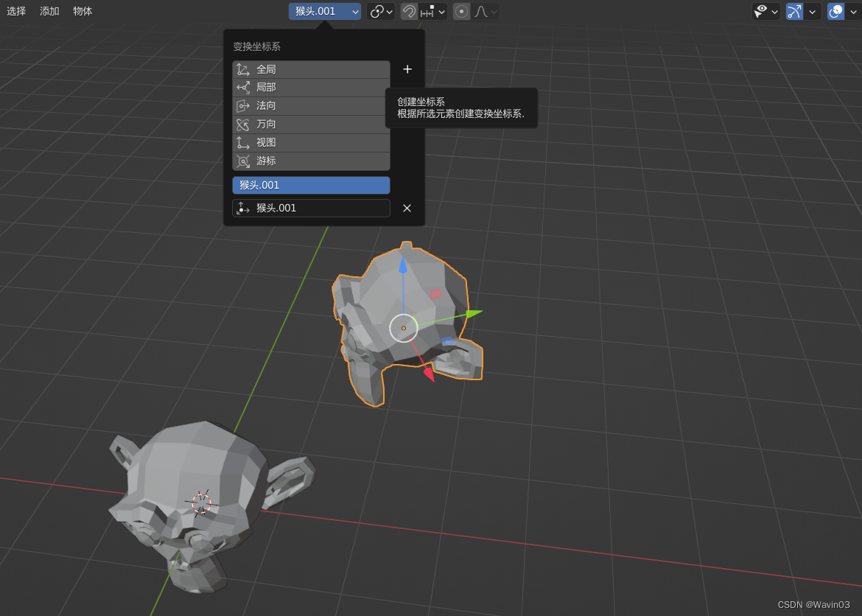Click the 猴头.001 orientation name field
Viewport: 862px width, 616px height.
click(x=311, y=208)
